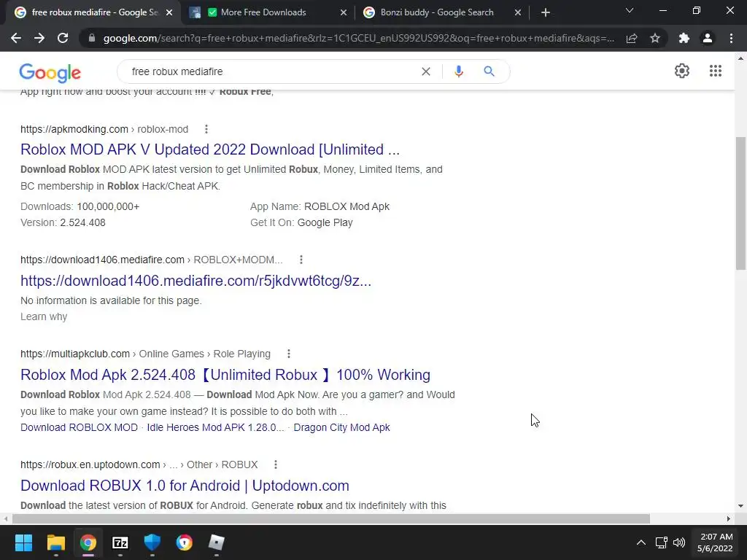This screenshot has width=747, height=560.
Task: Click Get It On: Google Play text
Action: tap(301, 222)
